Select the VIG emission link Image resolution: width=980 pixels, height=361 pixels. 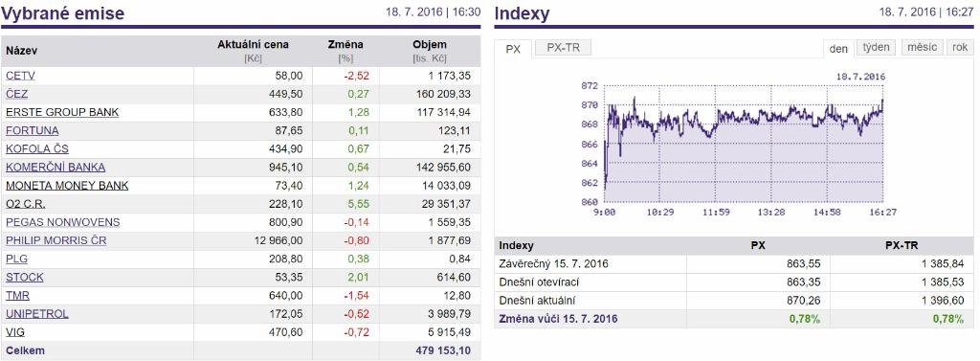pos(15,332)
